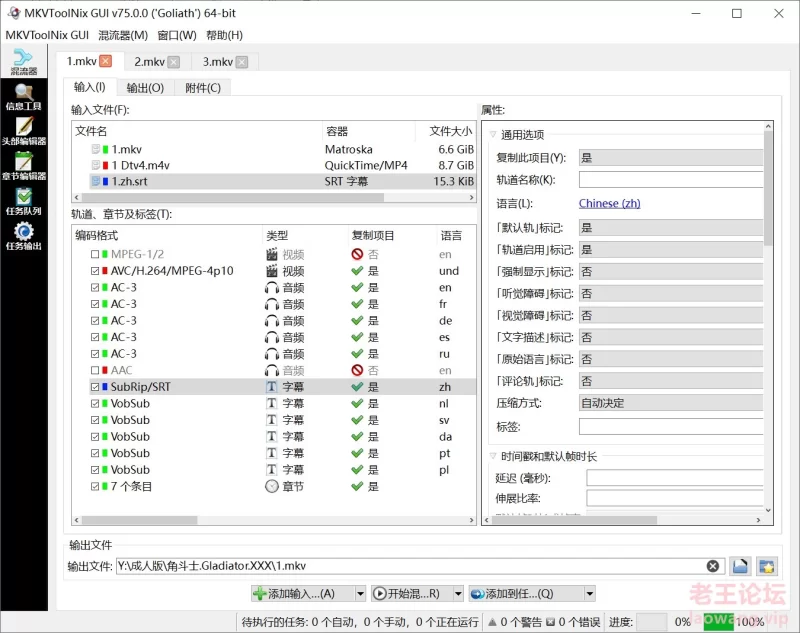Click the Chinese (zh) language link
The image size is (800, 633).
[x=609, y=204]
